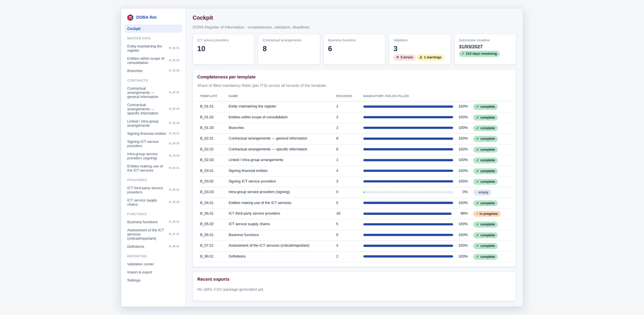Open the Validation center

[153, 264]
